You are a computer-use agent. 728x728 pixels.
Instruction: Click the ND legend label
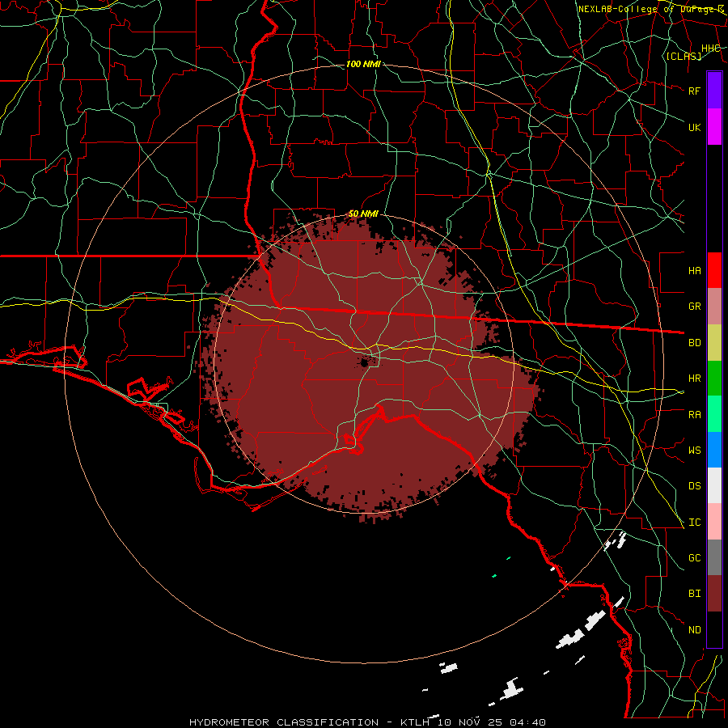695,630
